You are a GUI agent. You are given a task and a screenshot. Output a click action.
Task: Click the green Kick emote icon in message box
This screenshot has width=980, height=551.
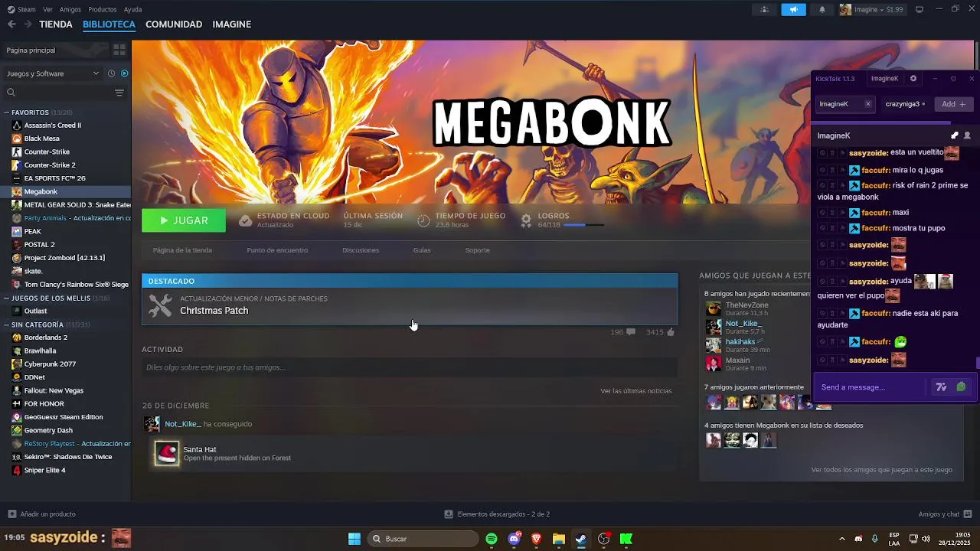[961, 387]
